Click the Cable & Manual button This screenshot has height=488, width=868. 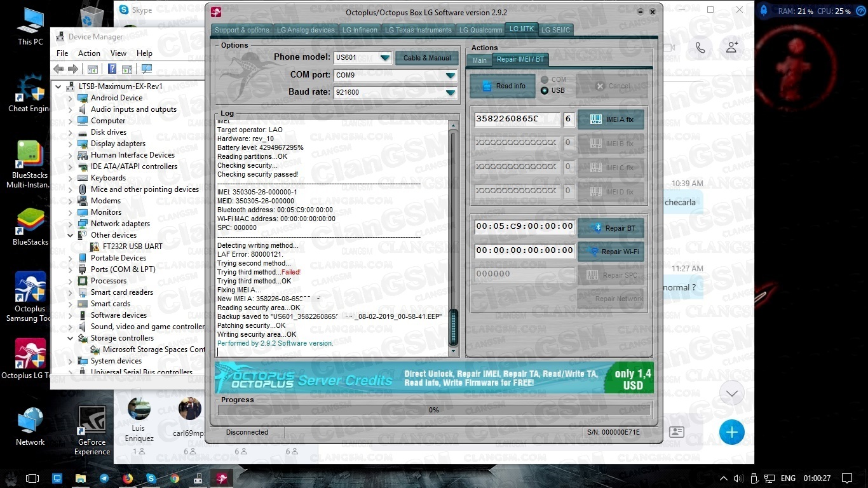pos(427,58)
